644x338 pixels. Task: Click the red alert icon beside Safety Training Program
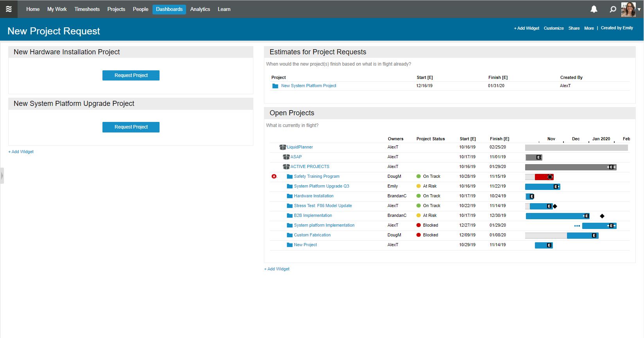[x=274, y=177]
